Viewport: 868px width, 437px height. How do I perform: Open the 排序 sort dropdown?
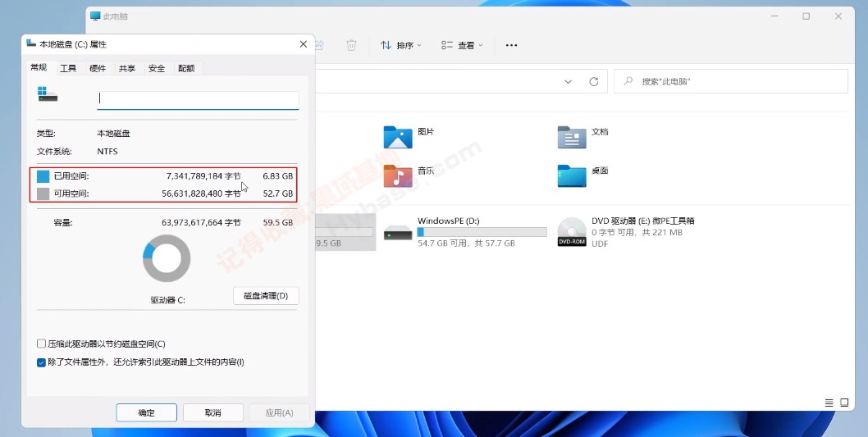(x=401, y=45)
